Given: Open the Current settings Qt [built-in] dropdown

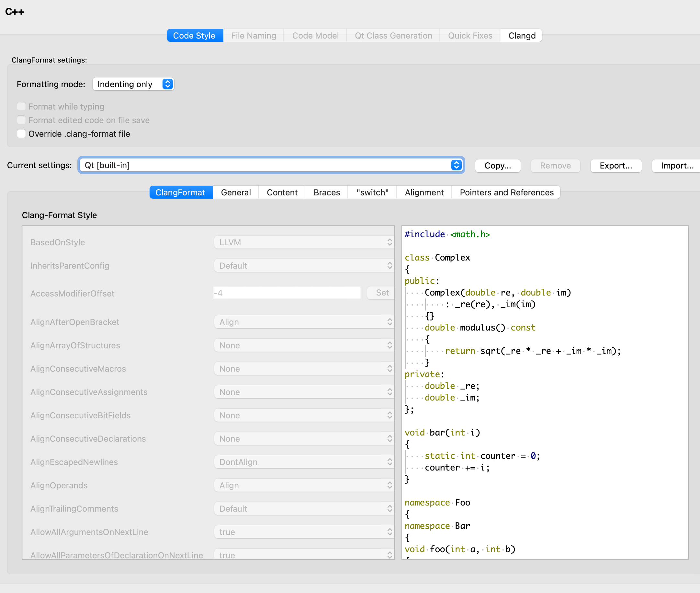Looking at the screenshot, I should [x=271, y=165].
